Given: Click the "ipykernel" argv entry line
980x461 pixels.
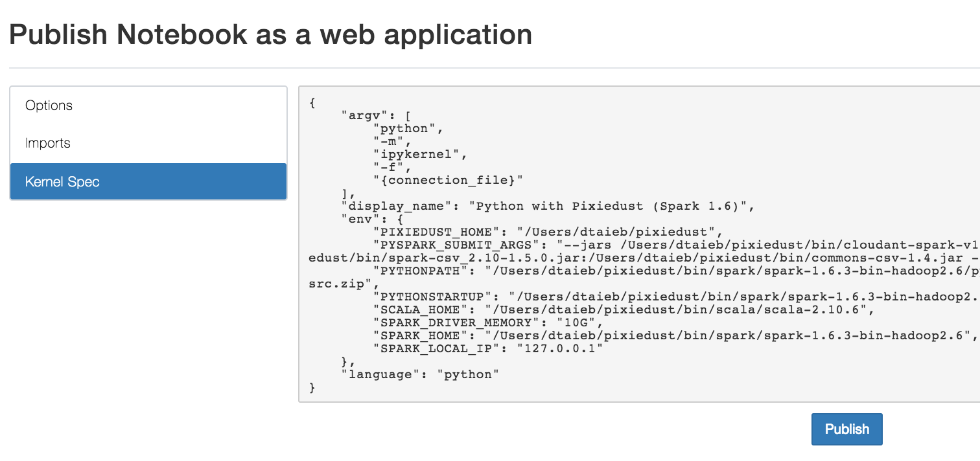Looking at the screenshot, I should [x=420, y=154].
